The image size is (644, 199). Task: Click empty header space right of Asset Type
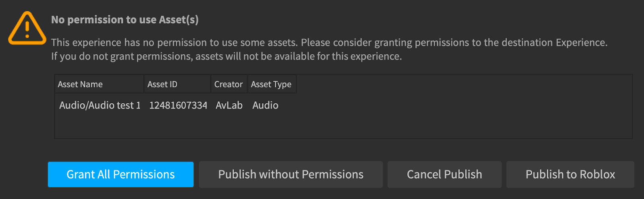click(464, 84)
